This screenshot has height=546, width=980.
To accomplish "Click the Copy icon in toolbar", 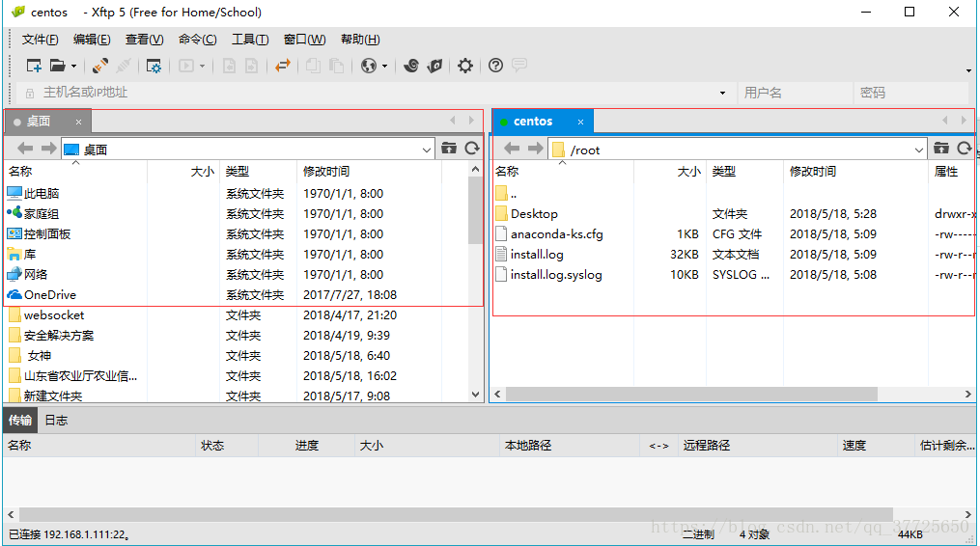I will (313, 65).
